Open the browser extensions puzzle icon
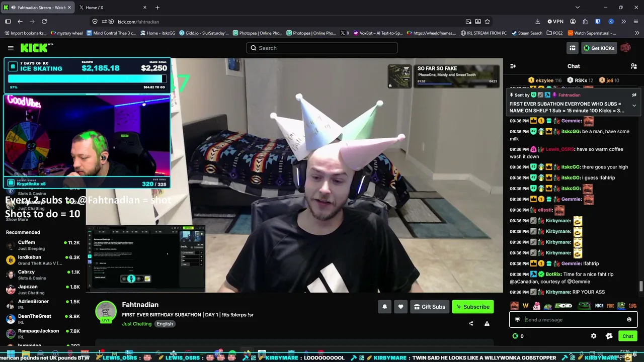644x362 pixels. coord(585,22)
